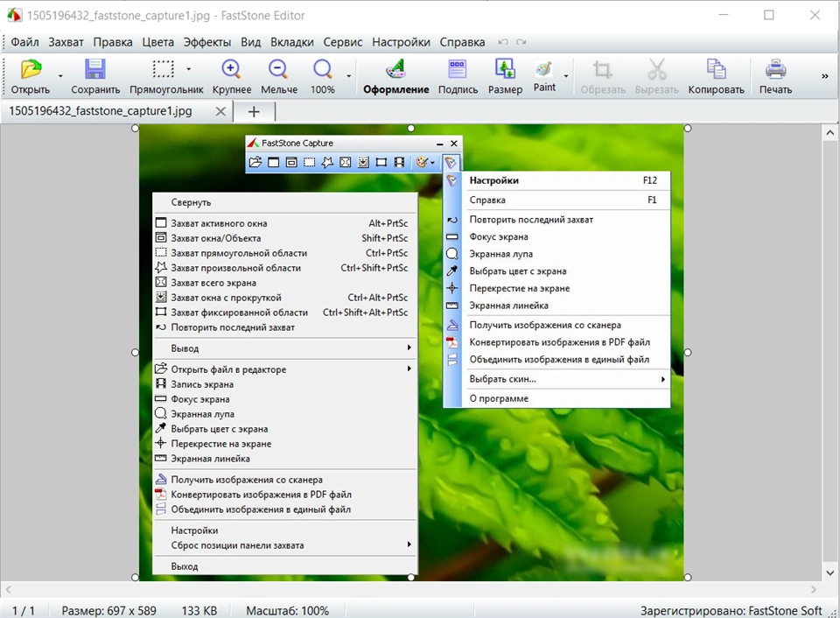Grab the top-right corner handle of the image
The height and width of the screenshot is (618, 840).
pyautogui.click(x=688, y=128)
